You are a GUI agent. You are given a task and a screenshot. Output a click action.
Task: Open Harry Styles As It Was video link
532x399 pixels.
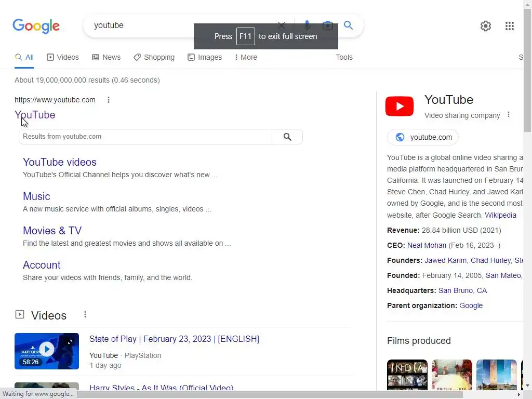[161, 388]
